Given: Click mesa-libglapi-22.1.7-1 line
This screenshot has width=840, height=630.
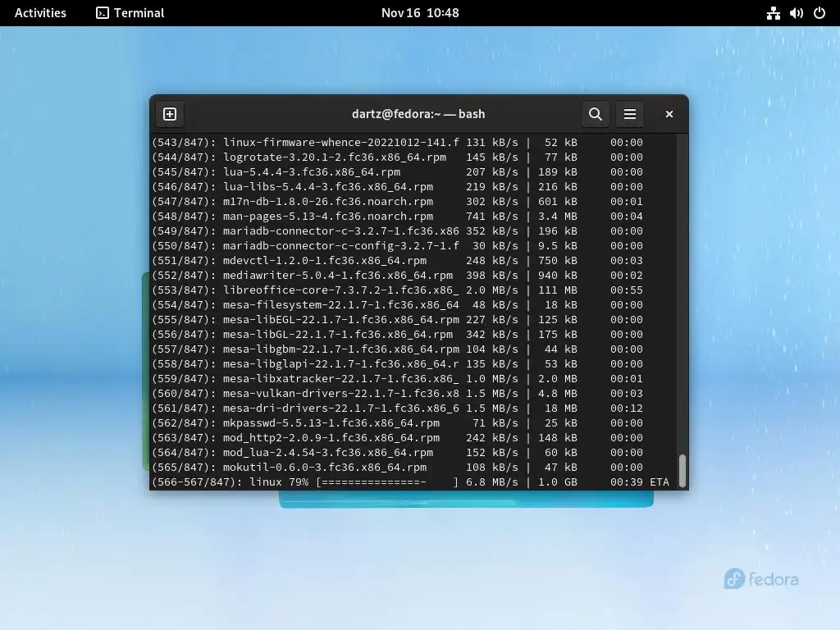Looking at the screenshot, I should coord(397,363).
